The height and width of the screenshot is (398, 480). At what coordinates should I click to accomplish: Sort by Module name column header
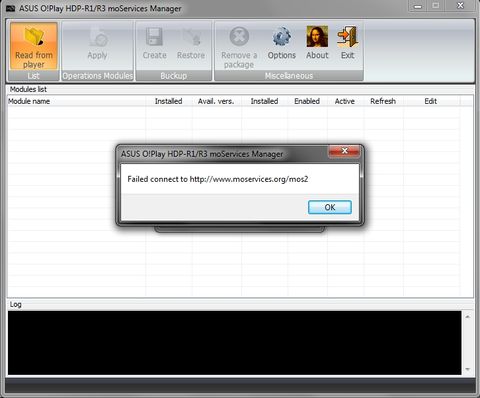[x=77, y=101]
